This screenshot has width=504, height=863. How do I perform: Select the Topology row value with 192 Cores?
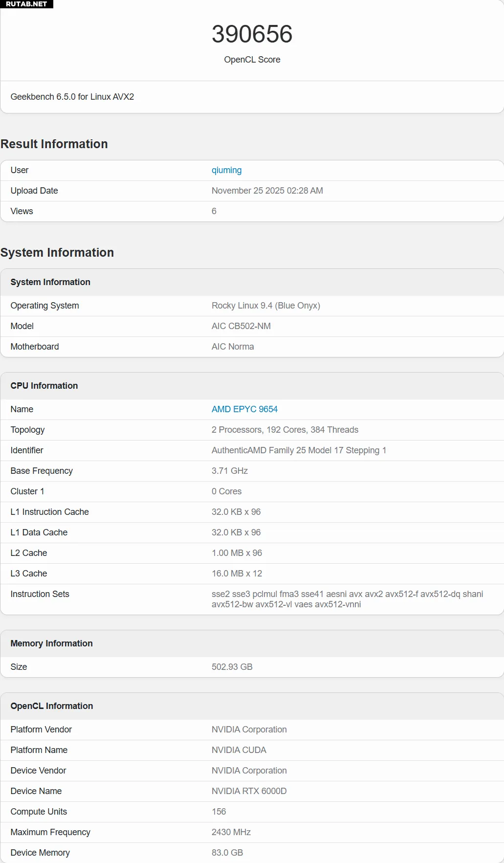point(285,430)
